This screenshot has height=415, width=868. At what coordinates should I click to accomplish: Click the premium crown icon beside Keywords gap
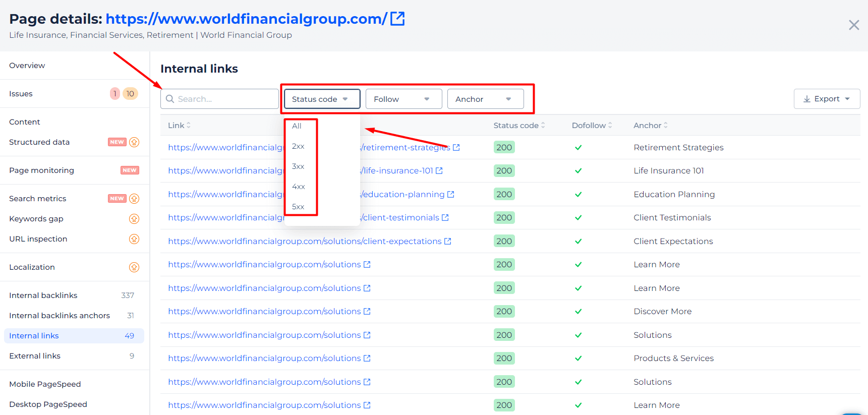[x=134, y=219]
